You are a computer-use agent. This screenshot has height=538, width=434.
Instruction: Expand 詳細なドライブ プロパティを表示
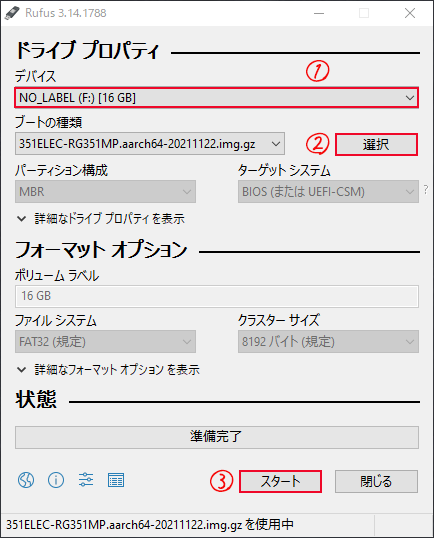(101, 219)
